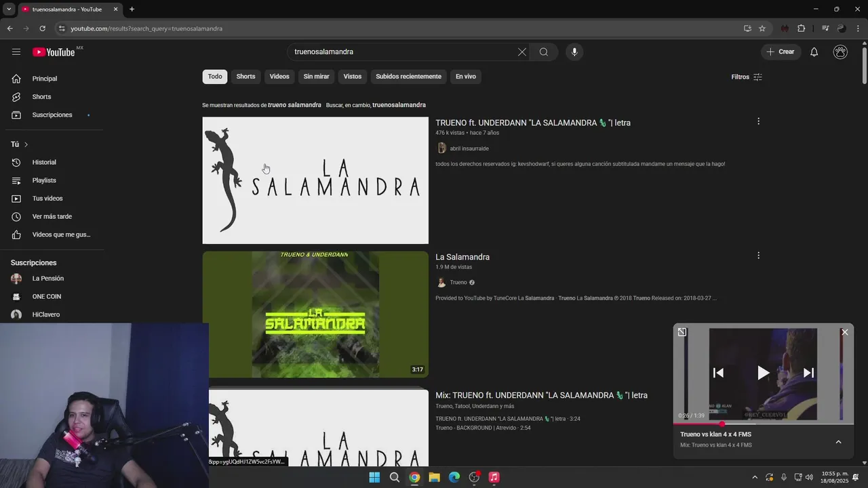The image size is (868, 488).
Task: Search instead for truenosalamandra link
Action: [399, 105]
